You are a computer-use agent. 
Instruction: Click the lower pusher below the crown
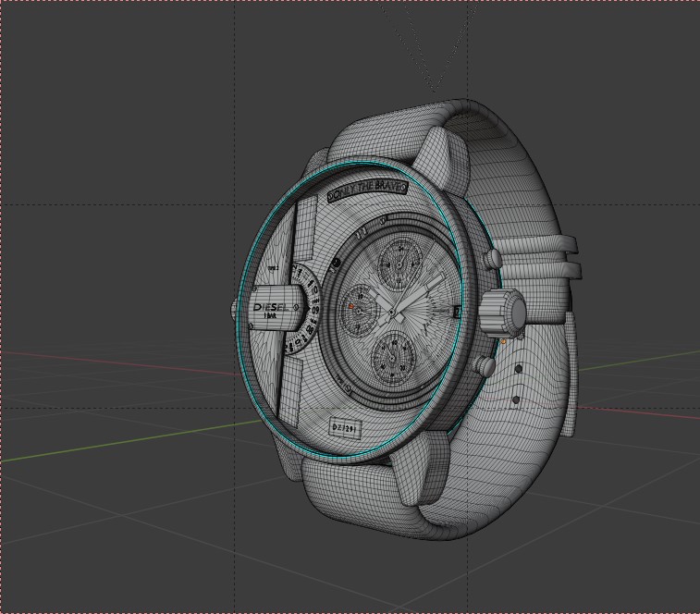click(485, 364)
